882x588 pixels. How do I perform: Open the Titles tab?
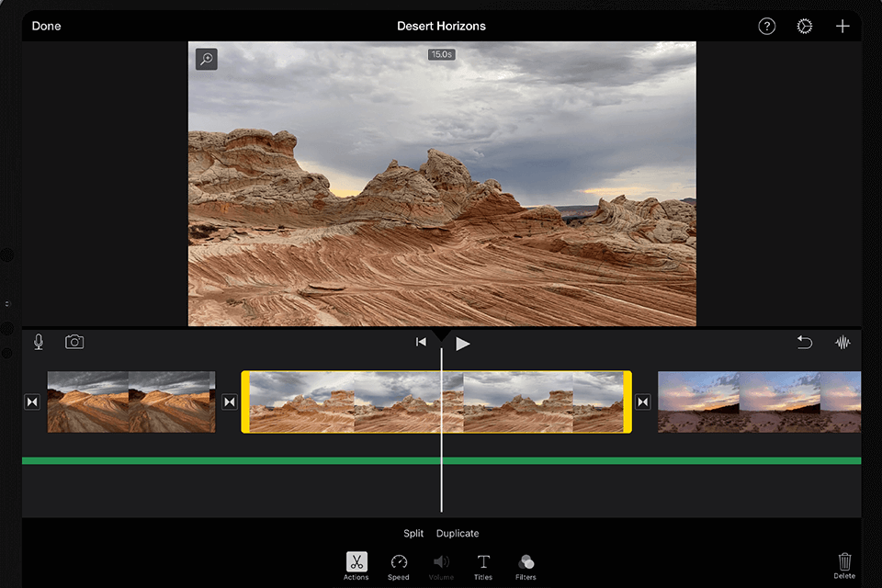click(483, 567)
